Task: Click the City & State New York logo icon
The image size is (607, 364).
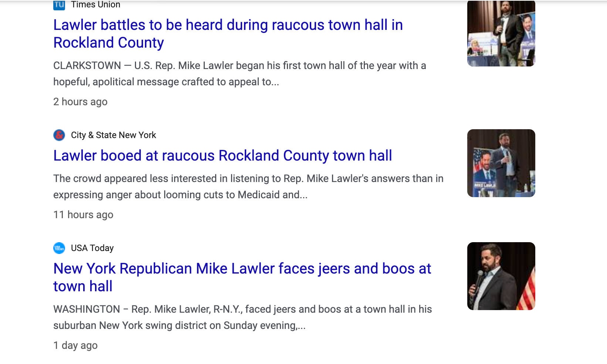Action: 59,135
